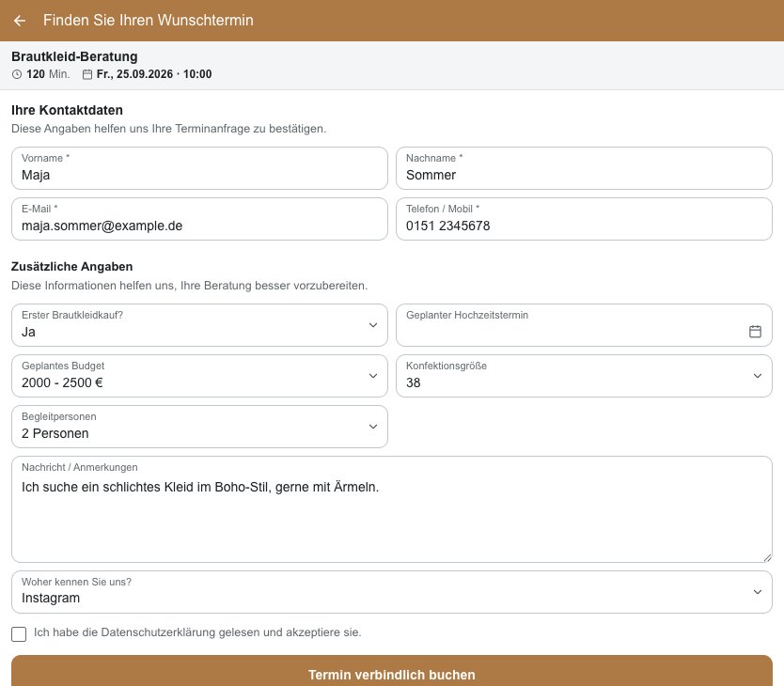Open the Begleitpersonen dropdown

(199, 427)
